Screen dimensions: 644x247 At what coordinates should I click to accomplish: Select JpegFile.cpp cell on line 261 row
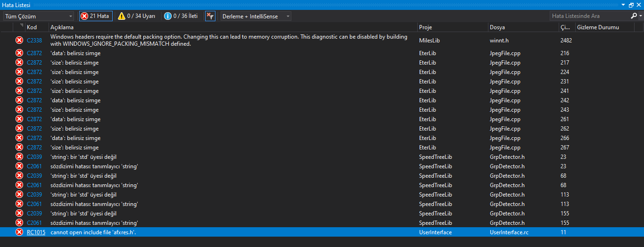click(x=505, y=119)
